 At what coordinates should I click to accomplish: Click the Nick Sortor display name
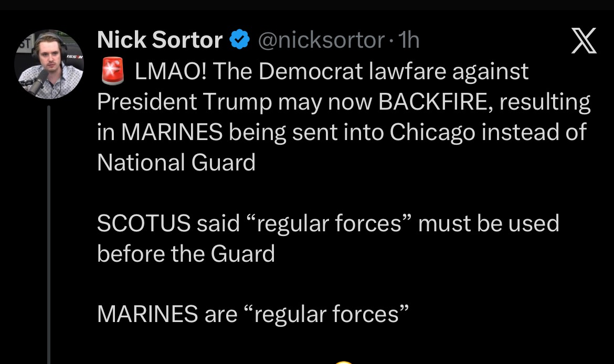click(160, 40)
